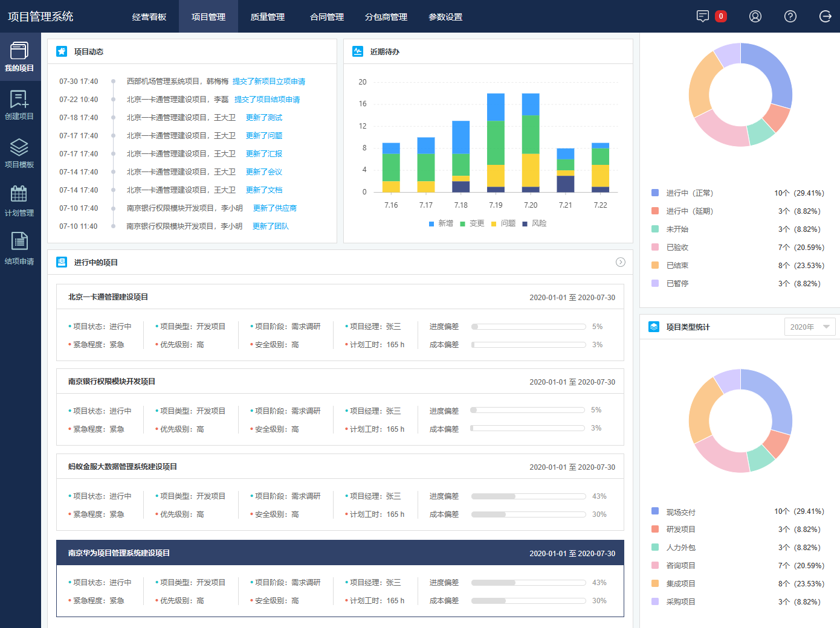
Task: Open 计划管理 in the sidebar
Action: [20, 202]
